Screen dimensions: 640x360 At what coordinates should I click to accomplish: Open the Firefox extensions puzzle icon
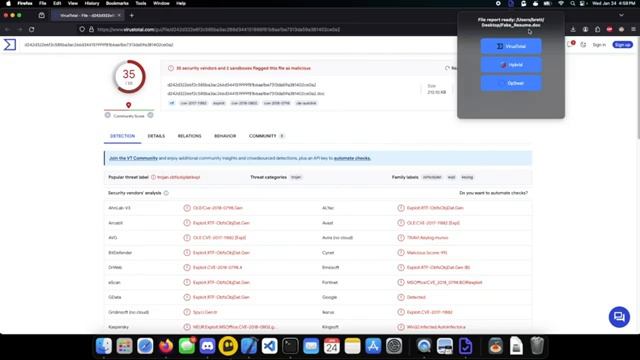coord(598,29)
